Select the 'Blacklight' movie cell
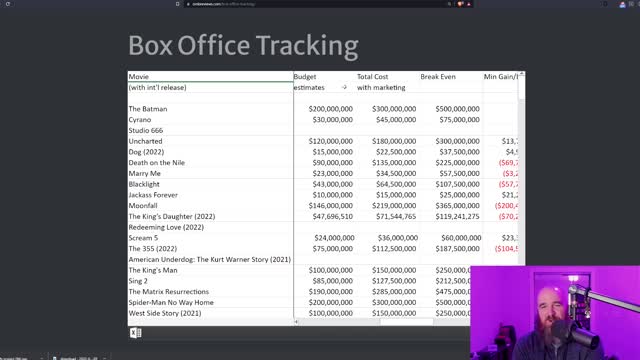The height and width of the screenshot is (360, 640). pyautogui.click(x=211, y=184)
